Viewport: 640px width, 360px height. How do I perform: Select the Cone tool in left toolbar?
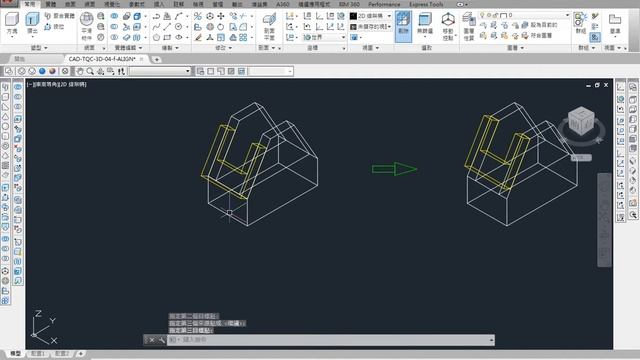[5, 116]
